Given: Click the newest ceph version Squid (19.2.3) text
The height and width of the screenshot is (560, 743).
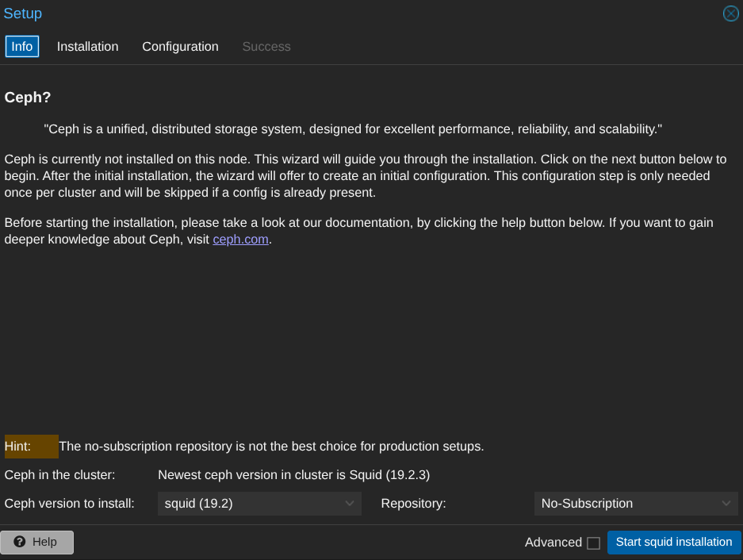Looking at the screenshot, I should [293, 475].
